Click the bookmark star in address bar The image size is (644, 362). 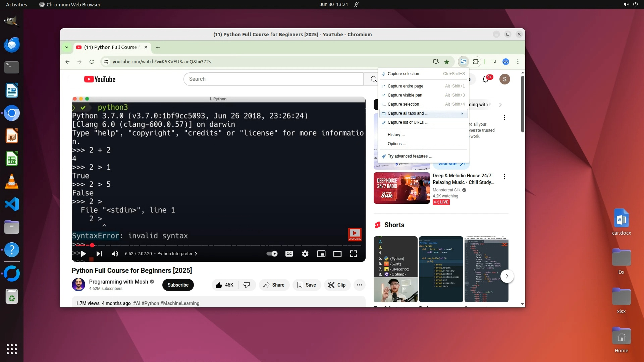[447, 62]
